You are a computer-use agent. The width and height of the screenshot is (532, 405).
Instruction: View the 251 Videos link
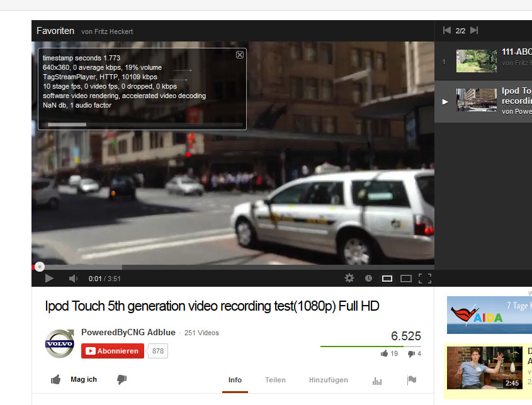click(201, 333)
